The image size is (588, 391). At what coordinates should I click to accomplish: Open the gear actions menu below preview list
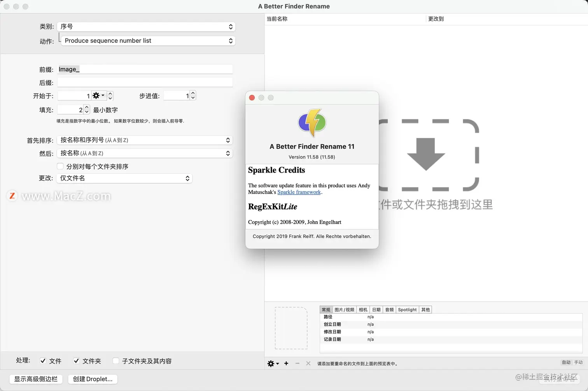[273, 363]
